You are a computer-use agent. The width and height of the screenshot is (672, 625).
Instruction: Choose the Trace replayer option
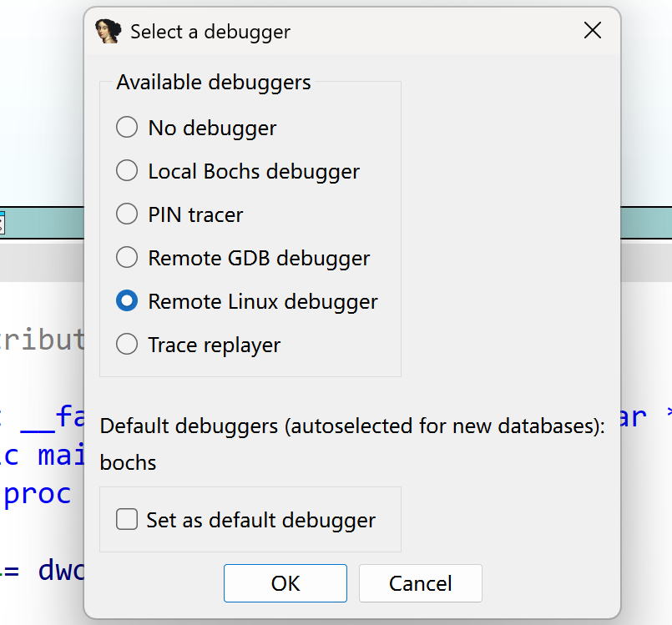(x=127, y=345)
